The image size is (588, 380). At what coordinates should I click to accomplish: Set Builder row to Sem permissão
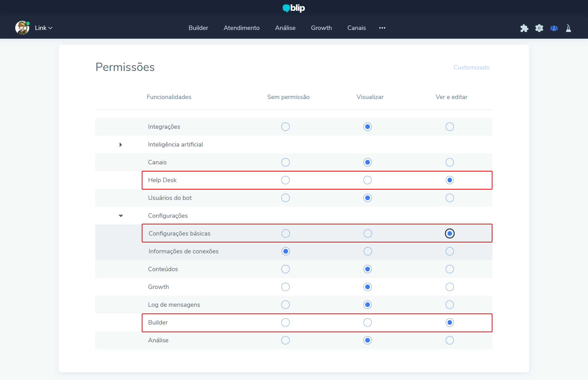pyautogui.click(x=285, y=322)
